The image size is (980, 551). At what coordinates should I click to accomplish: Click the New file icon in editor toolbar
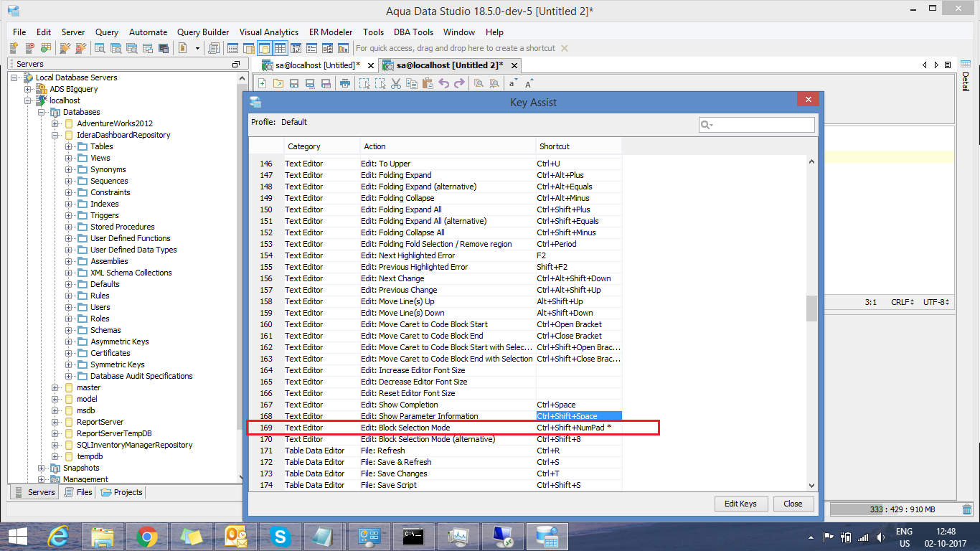click(263, 83)
